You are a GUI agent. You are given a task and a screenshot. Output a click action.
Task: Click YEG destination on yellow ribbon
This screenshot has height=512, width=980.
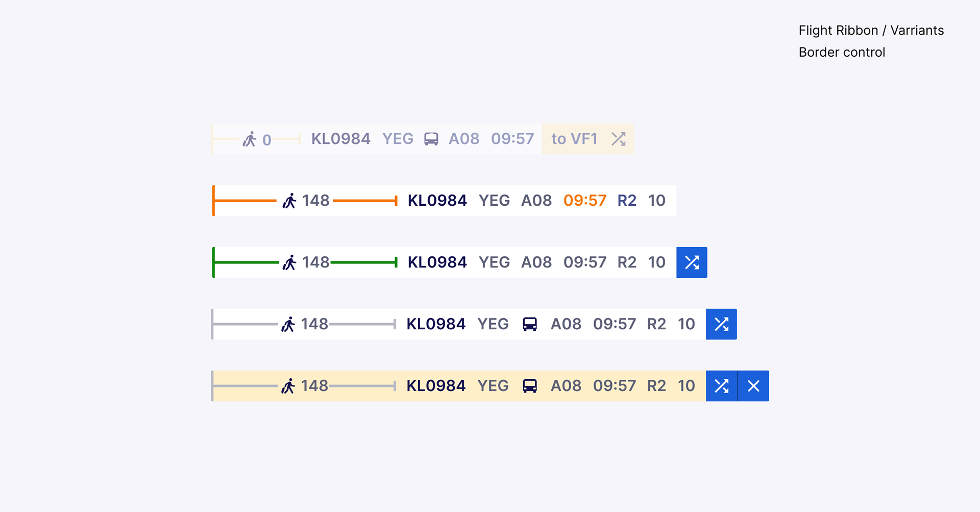click(493, 386)
